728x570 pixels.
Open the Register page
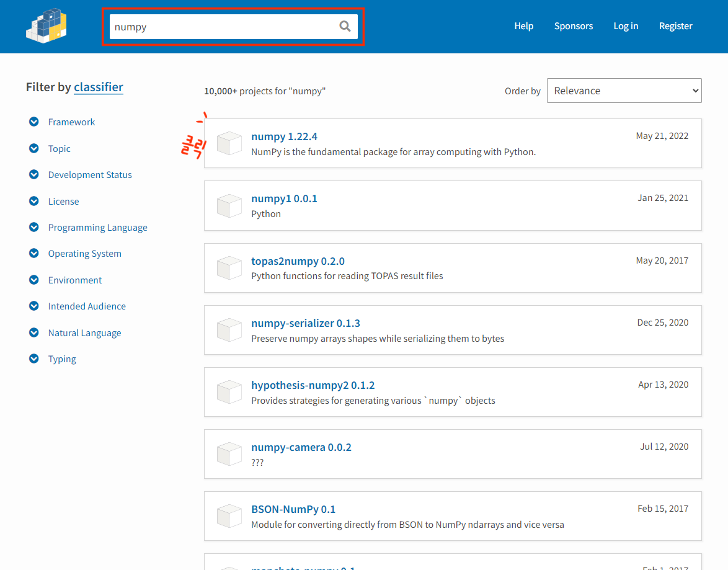click(675, 26)
